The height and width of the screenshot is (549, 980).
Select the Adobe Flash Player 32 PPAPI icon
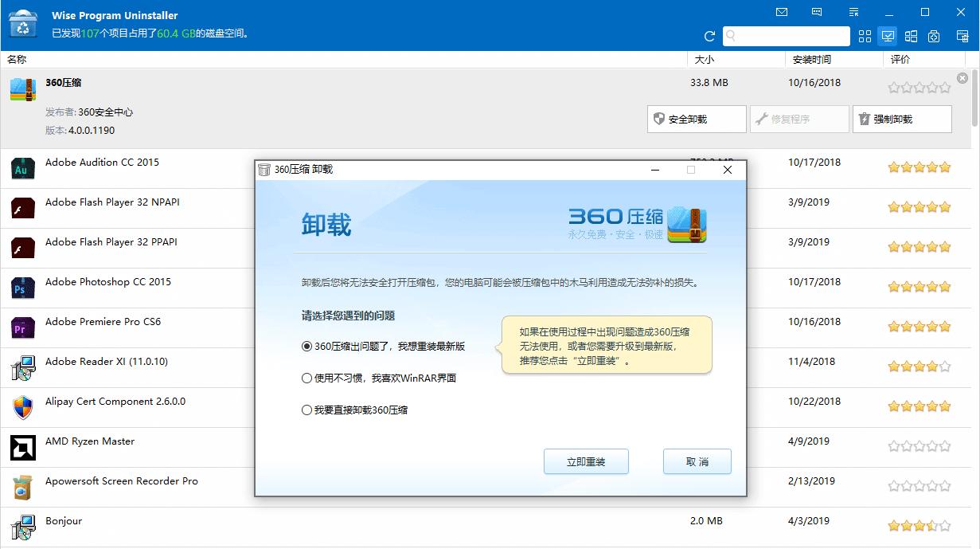click(23, 249)
